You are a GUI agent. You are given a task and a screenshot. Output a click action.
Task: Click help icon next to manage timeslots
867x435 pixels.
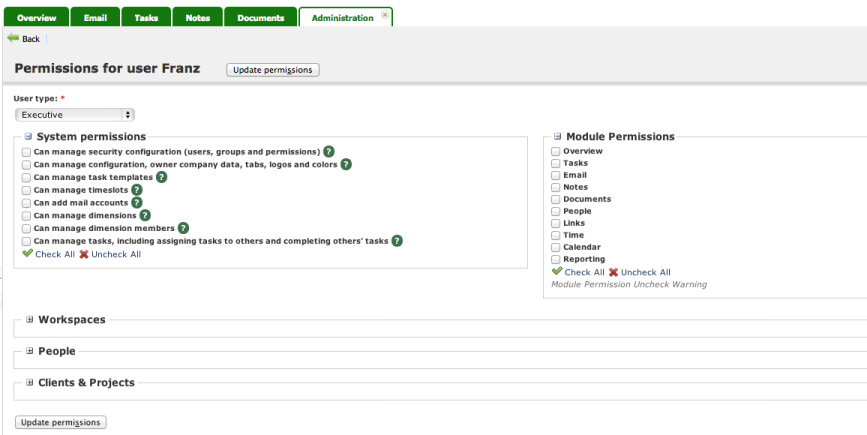point(137,190)
